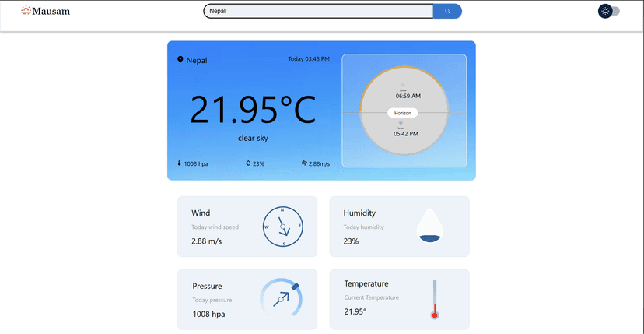Click the water drop graphic in Humidity card
644x334 pixels.
pos(430,226)
